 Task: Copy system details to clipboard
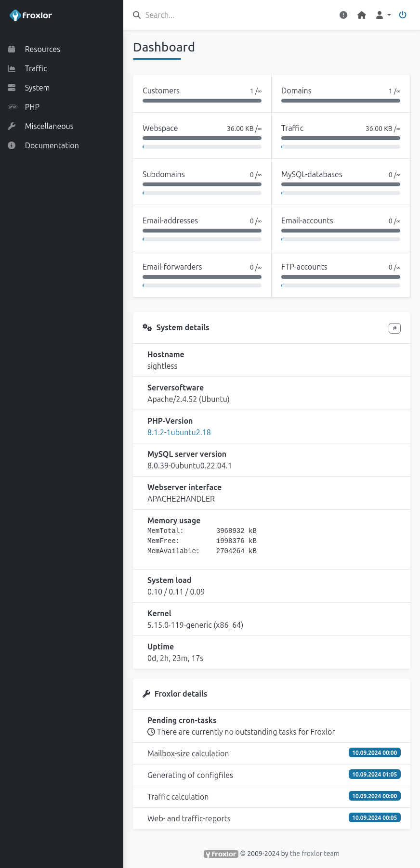point(394,328)
